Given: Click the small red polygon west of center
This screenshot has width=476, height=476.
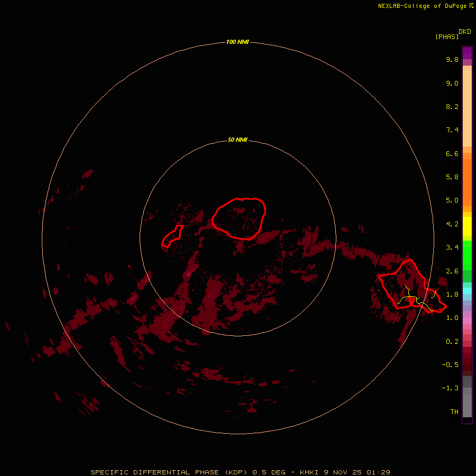Looking at the screenshot, I should coord(172,236).
